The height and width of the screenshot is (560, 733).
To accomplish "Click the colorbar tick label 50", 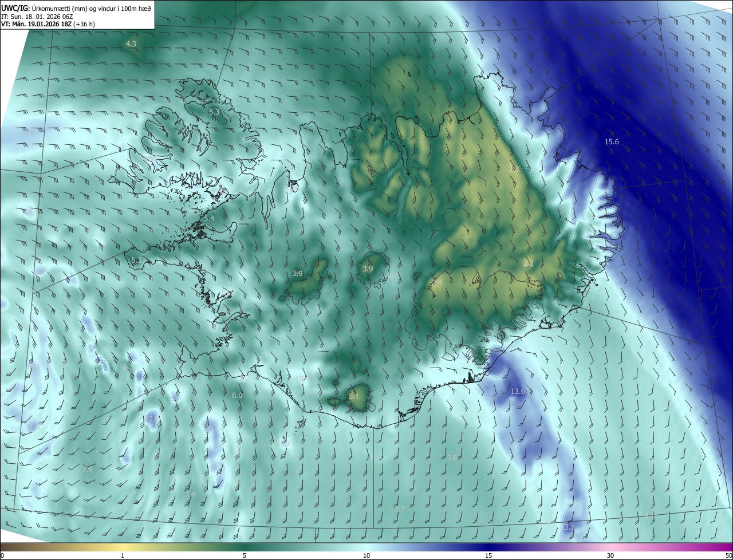I will click(x=728, y=555).
